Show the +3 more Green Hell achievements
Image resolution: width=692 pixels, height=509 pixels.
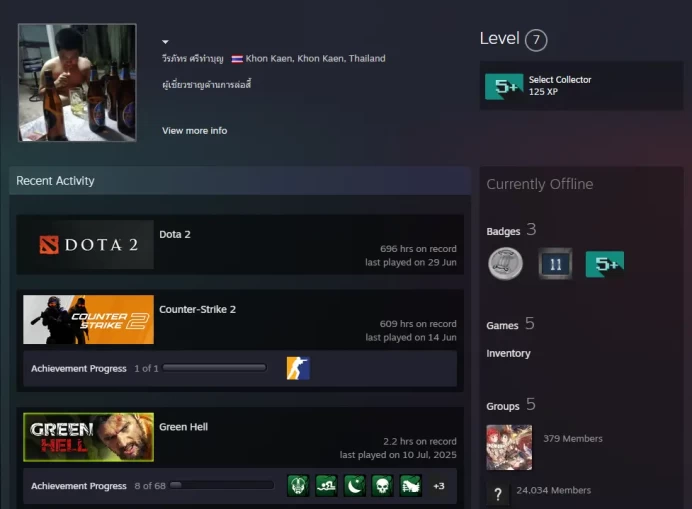[439, 486]
